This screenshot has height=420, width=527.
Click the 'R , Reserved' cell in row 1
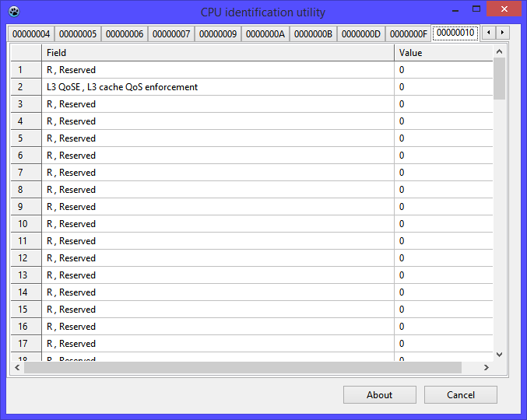click(x=218, y=70)
